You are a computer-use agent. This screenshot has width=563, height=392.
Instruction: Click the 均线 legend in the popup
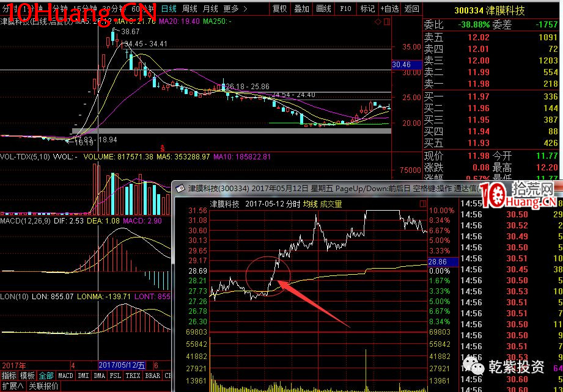point(310,204)
